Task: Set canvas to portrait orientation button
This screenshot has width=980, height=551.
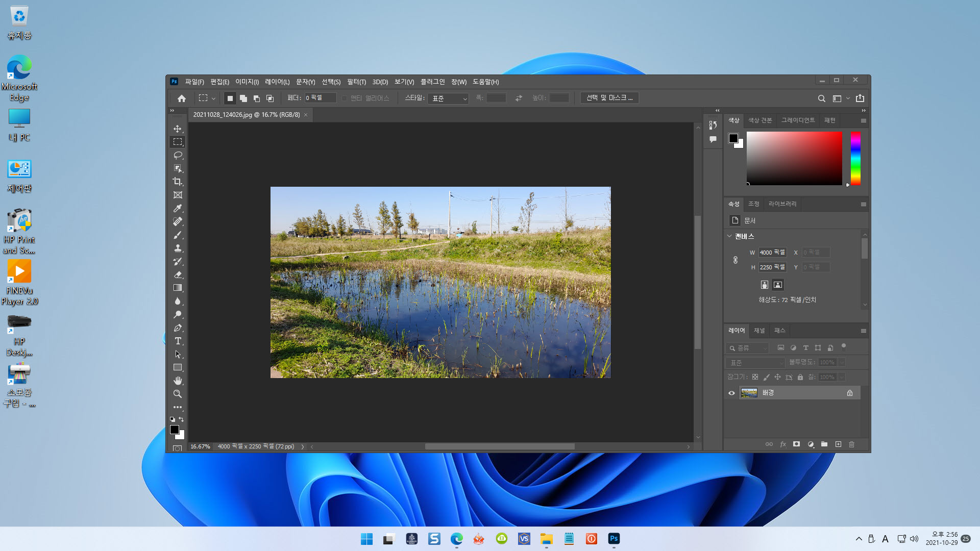Action: click(764, 285)
